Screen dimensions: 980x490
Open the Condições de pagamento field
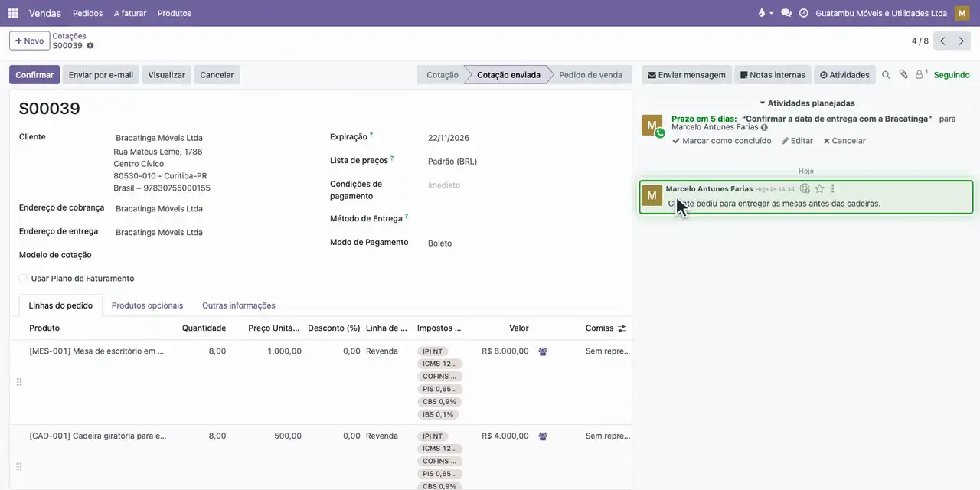(524, 185)
